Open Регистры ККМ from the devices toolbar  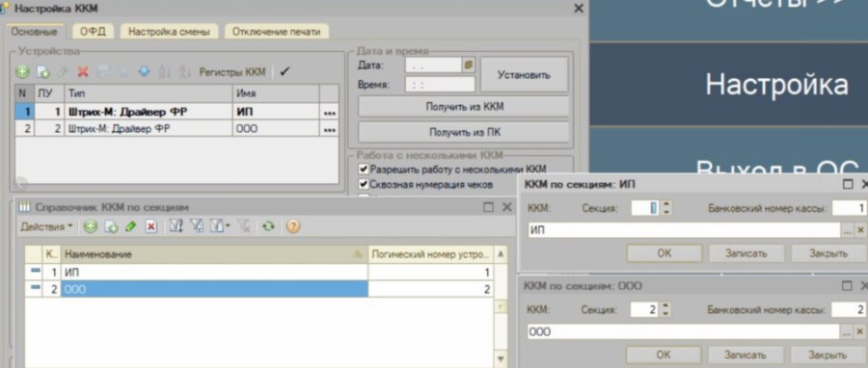click(x=231, y=72)
